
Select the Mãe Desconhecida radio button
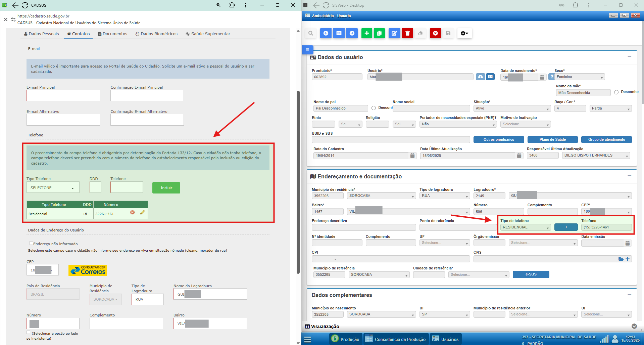coord(616,92)
